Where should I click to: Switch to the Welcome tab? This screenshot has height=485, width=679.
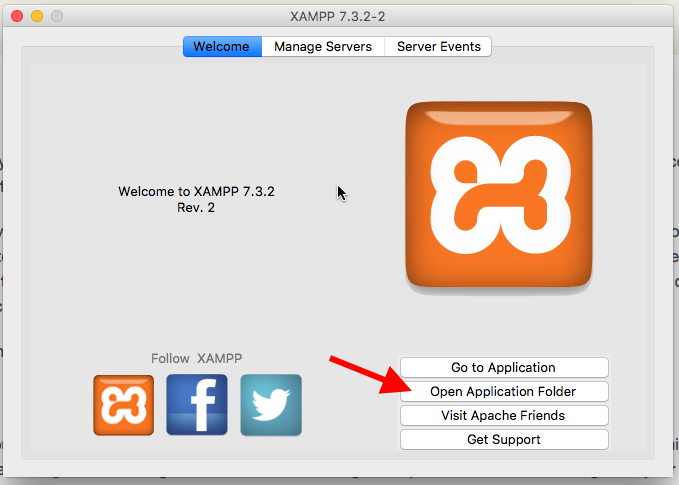[x=223, y=46]
